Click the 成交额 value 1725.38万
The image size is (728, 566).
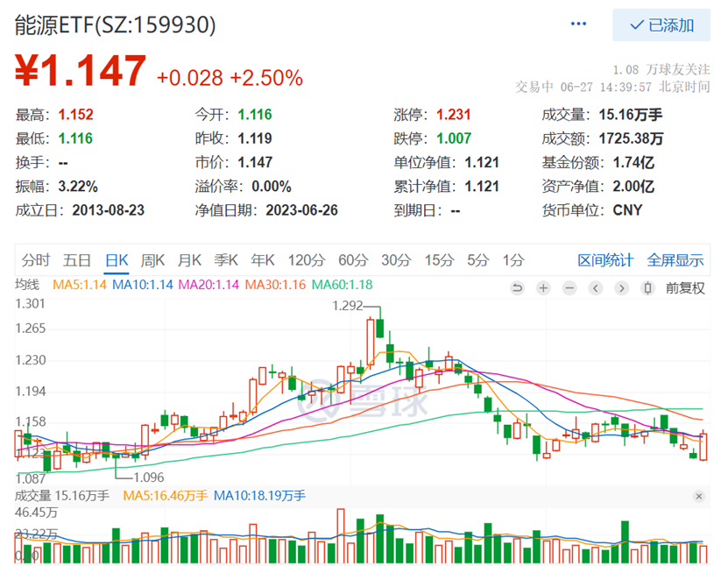point(631,138)
